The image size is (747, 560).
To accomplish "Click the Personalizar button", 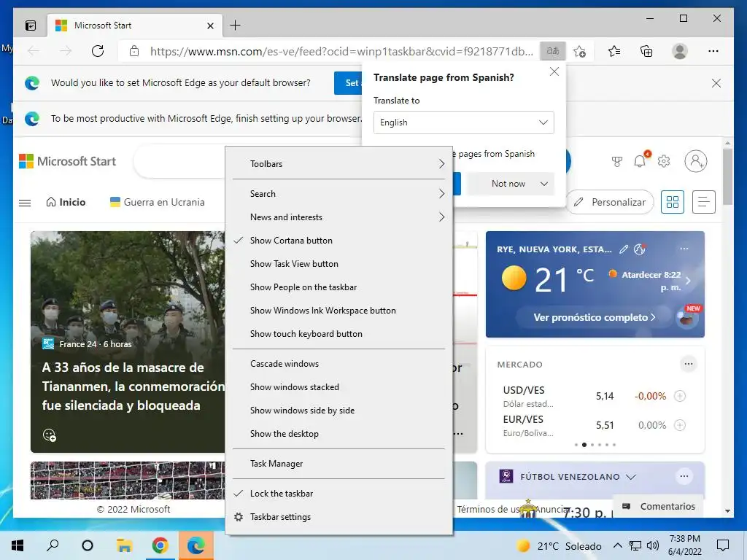I will (x=610, y=203).
